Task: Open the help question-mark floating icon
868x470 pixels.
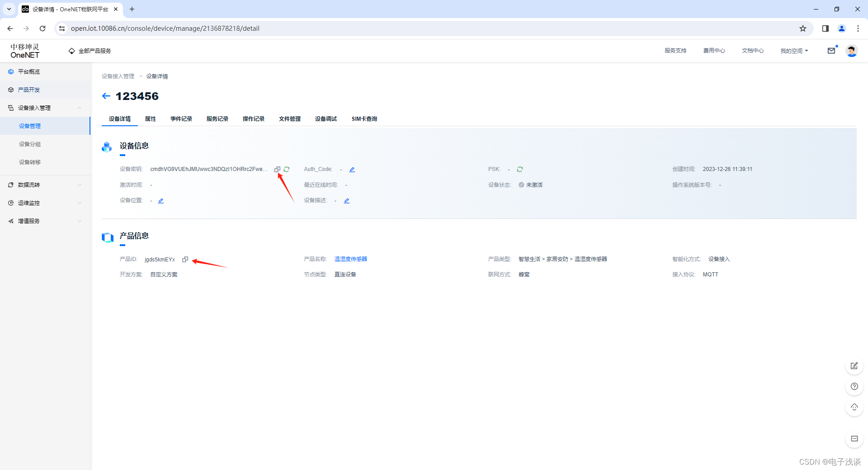Action: [854, 386]
